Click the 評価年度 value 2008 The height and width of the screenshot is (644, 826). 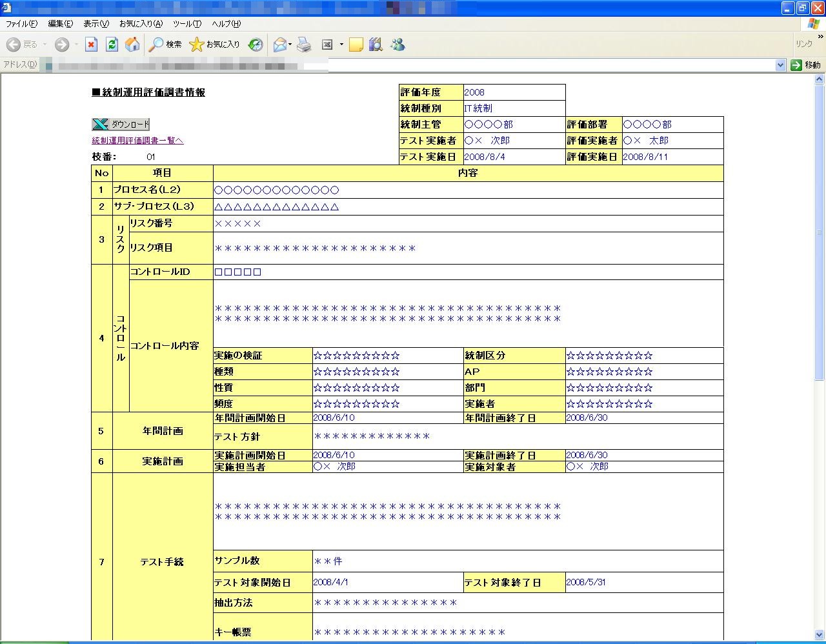tap(474, 92)
